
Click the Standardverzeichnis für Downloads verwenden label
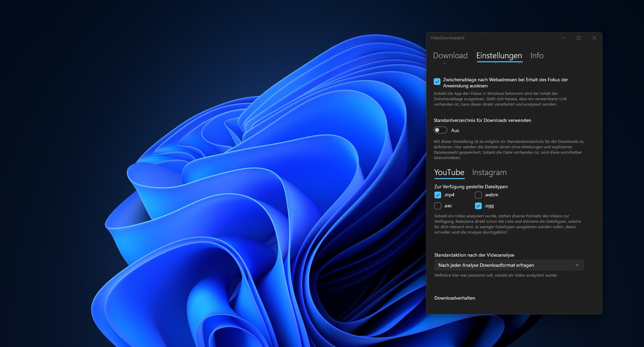click(482, 120)
